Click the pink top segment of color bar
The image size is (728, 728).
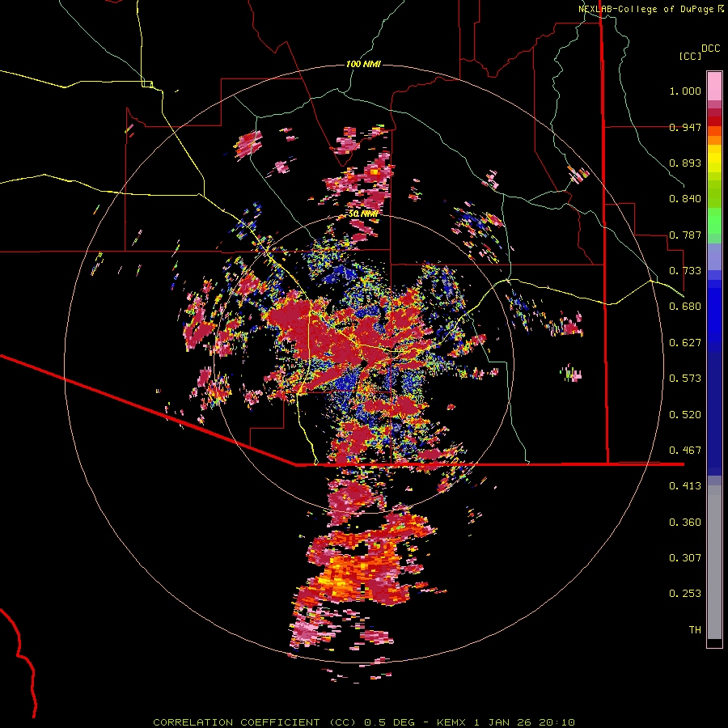coord(714,87)
